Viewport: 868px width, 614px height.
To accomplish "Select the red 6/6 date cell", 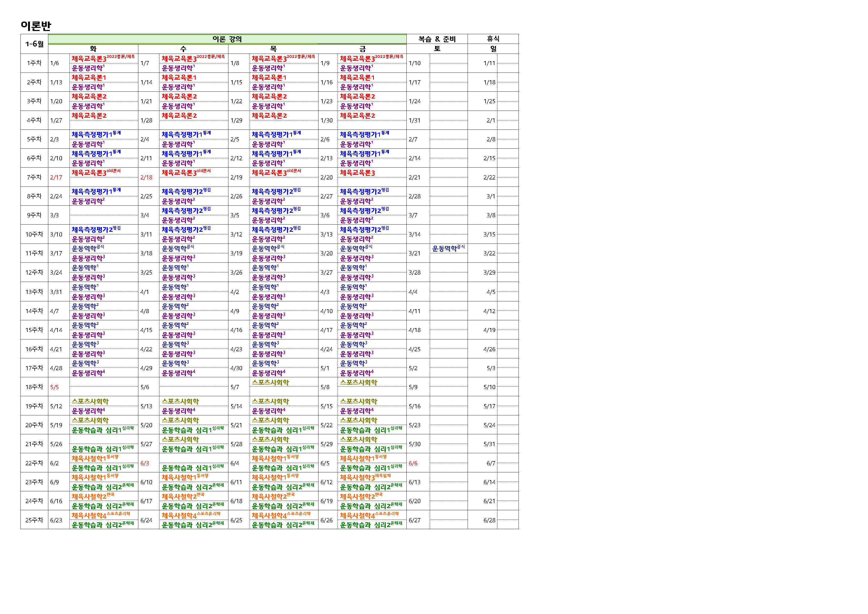I will click(x=413, y=463).
